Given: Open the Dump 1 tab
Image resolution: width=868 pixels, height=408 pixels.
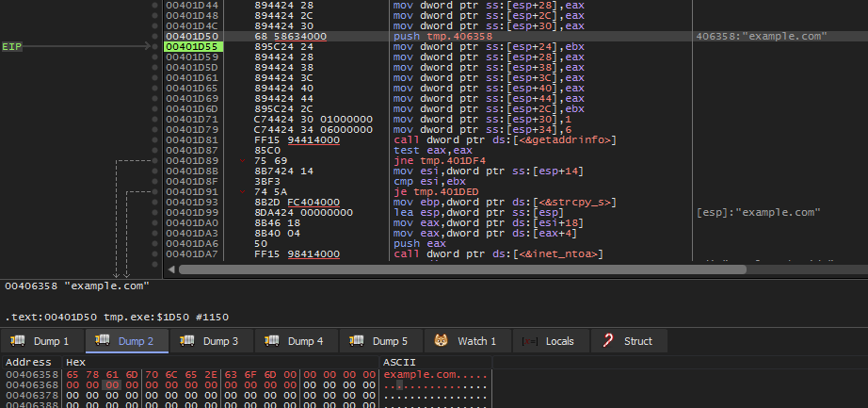Looking at the screenshot, I should click(x=42, y=341).
